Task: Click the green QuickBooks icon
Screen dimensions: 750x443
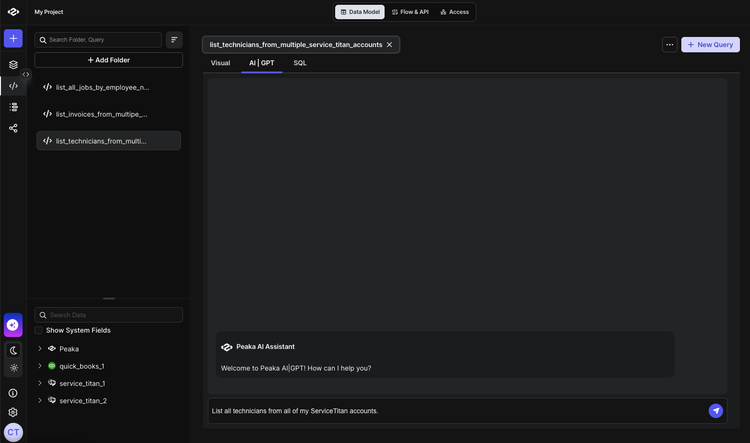Action: [52, 366]
